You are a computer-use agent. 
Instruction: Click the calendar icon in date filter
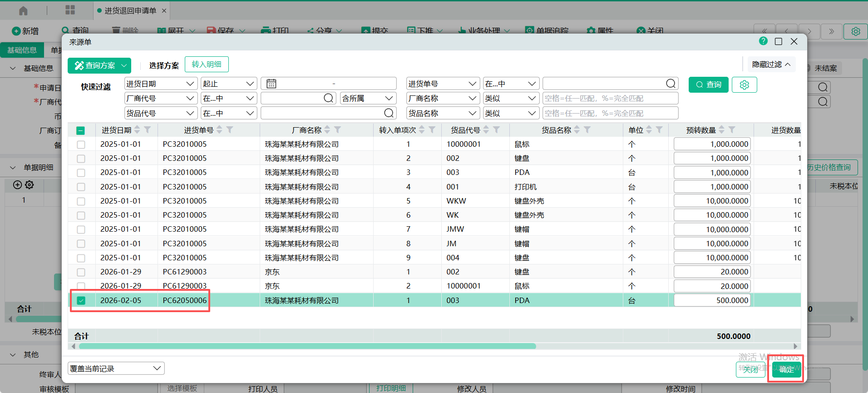(271, 84)
